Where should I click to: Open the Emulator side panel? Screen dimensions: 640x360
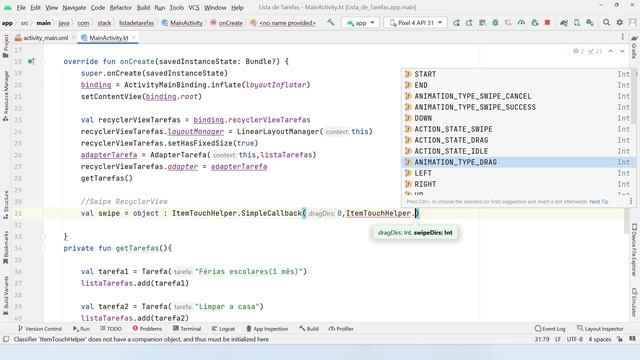click(x=634, y=302)
